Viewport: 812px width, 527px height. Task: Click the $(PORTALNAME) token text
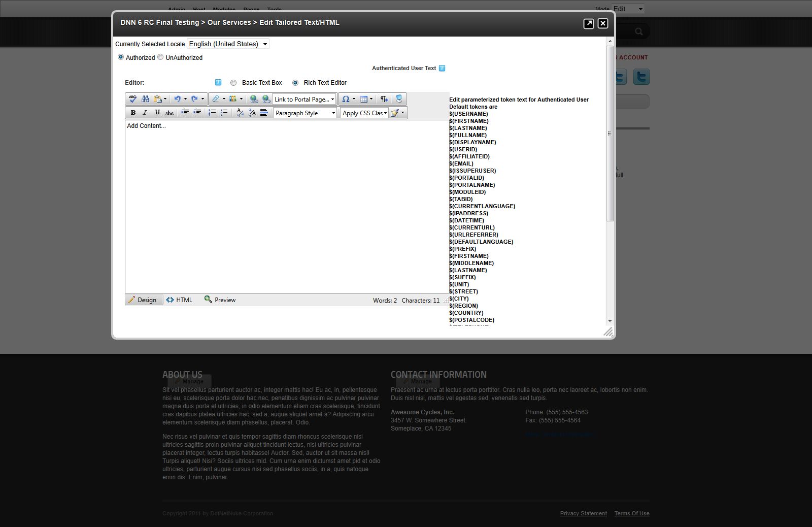(x=472, y=185)
